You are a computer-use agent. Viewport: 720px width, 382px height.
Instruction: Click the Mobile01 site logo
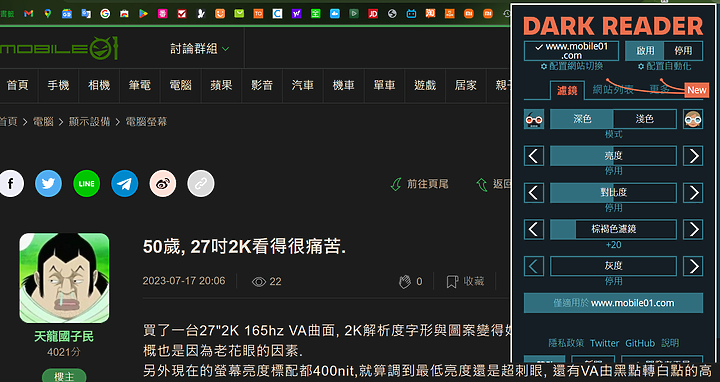point(59,48)
